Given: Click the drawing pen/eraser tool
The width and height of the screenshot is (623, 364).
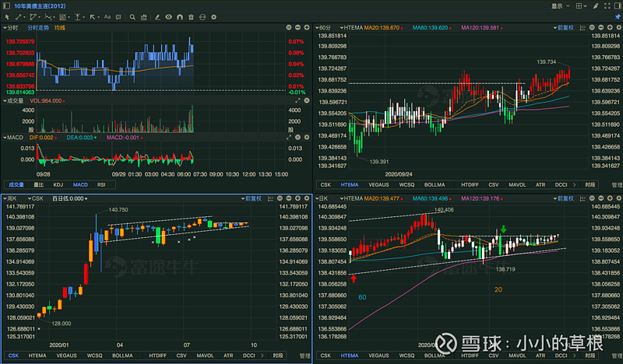Looking at the screenshot, I should (158, 17).
